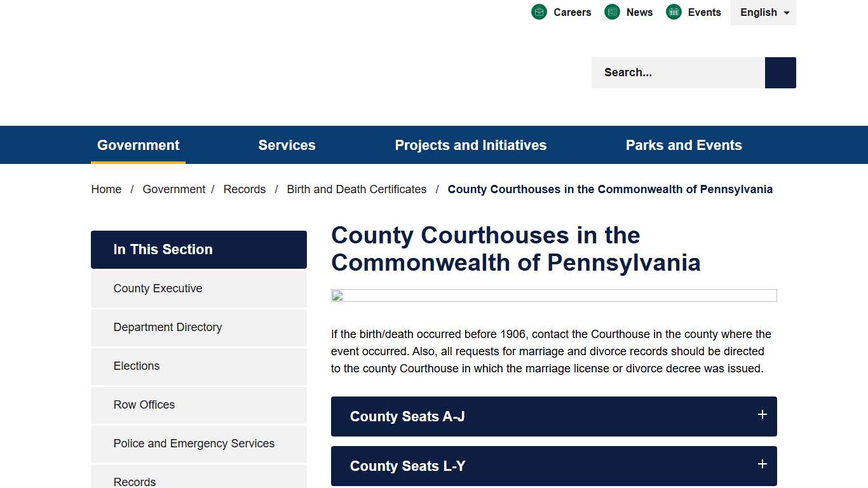Open the Services navigation menu
The width and height of the screenshot is (868, 488).
point(287,145)
